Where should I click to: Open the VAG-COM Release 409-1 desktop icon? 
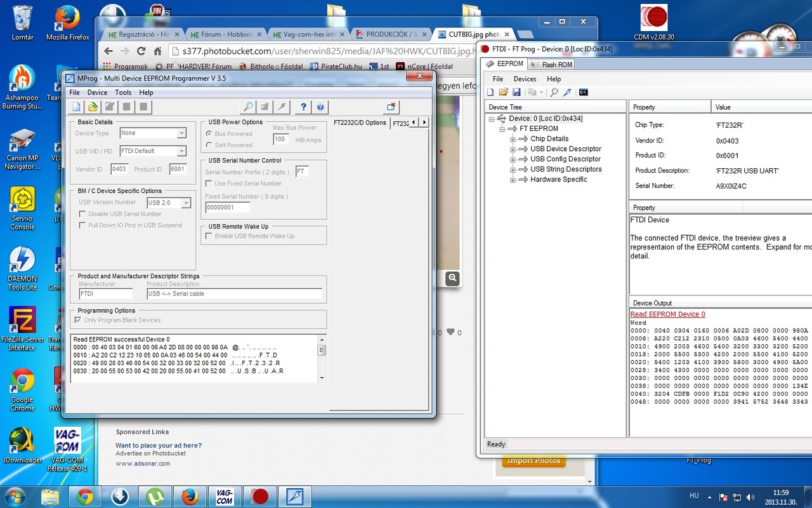click(67, 449)
